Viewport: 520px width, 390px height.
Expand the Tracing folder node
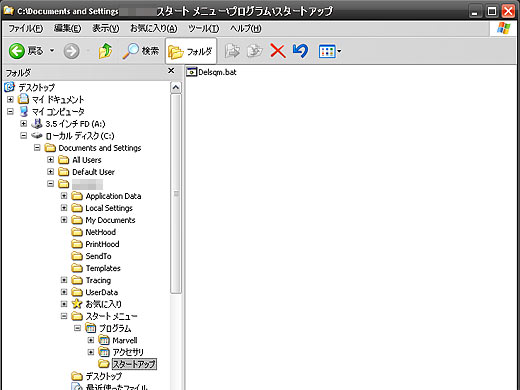point(64,280)
